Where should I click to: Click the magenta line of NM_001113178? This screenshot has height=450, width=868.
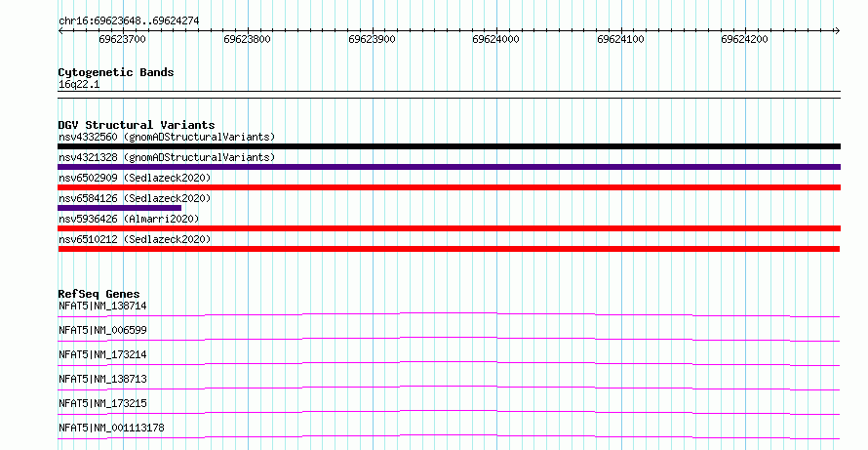pyautogui.click(x=449, y=436)
